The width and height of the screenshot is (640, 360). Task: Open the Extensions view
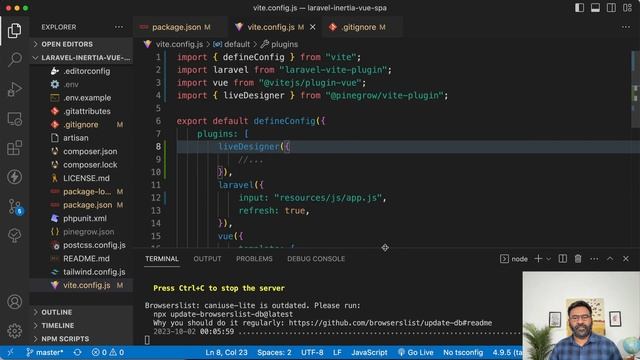pos(14,148)
